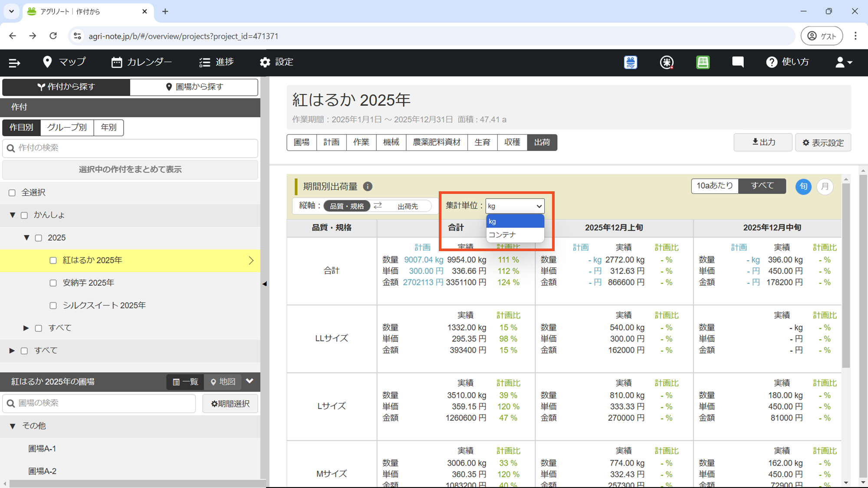This screenshot has height=488, width=868.
Task: Click the green ledger app icon
Action: click(703, 62)
